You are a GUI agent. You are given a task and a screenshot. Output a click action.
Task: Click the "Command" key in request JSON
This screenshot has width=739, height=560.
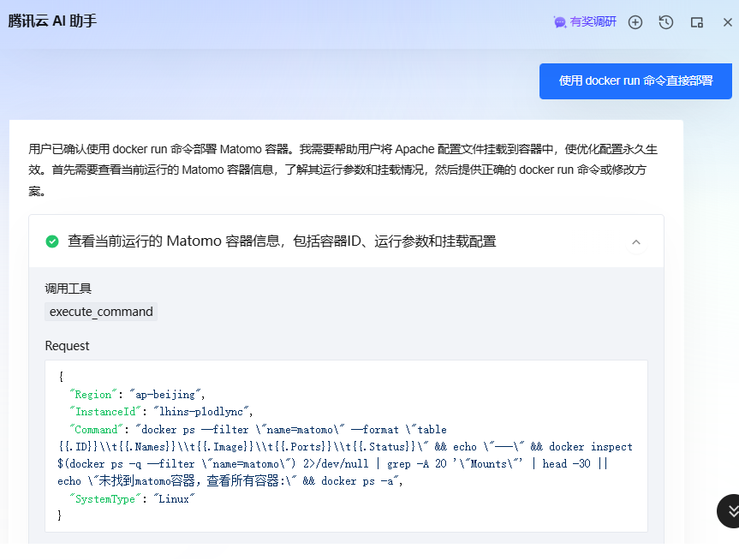tap(99, 429)
